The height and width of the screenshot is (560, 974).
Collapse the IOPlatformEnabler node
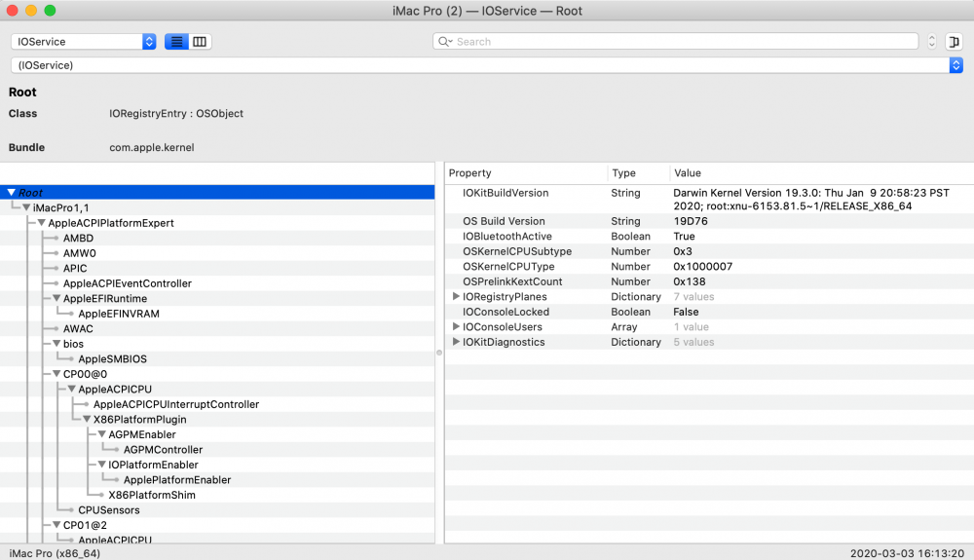coord(102,465)
